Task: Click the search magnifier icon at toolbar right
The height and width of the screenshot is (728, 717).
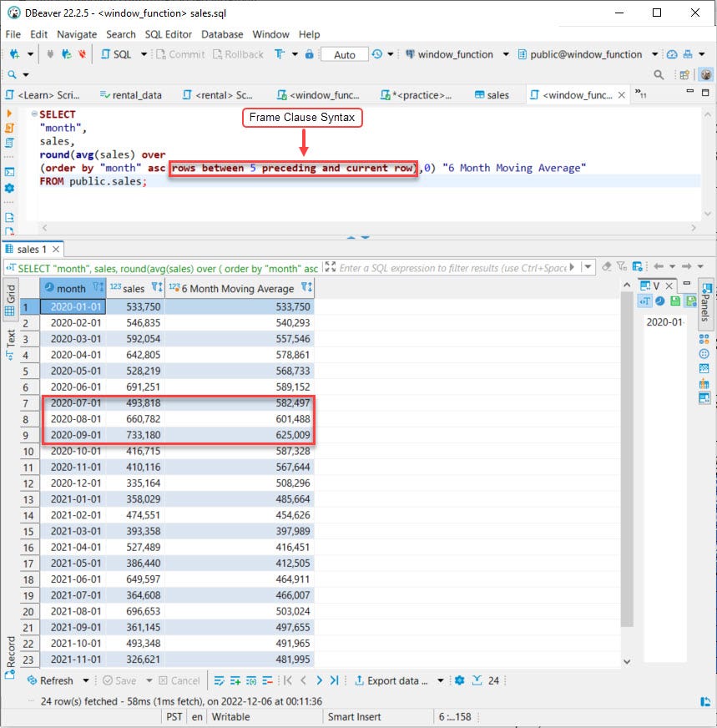Action: (659, 75)
